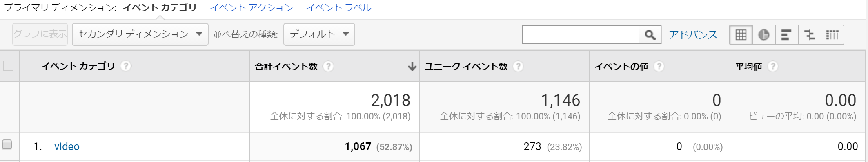The height and width of the screenshot is (162, 868).
Task: Switch to performance bar view icon
Action: point(786,35)
